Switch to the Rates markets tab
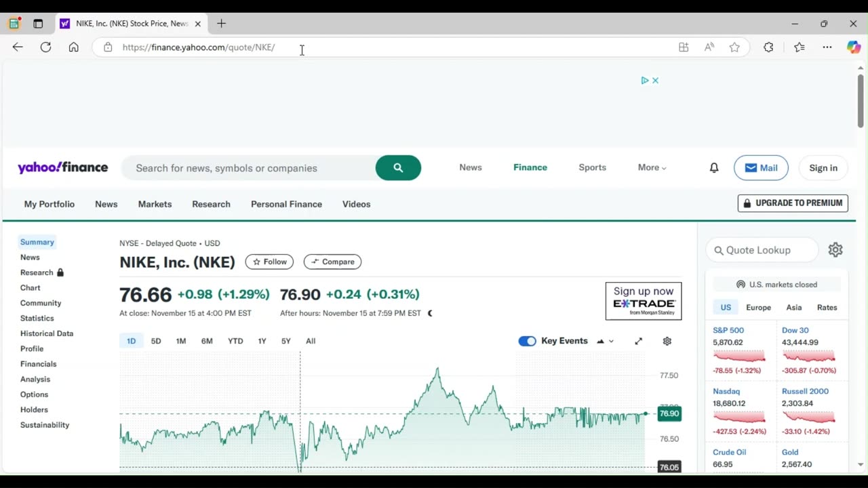Image resolution: width=868 pixels, height=488 pixels. click(x=827, y=308)
